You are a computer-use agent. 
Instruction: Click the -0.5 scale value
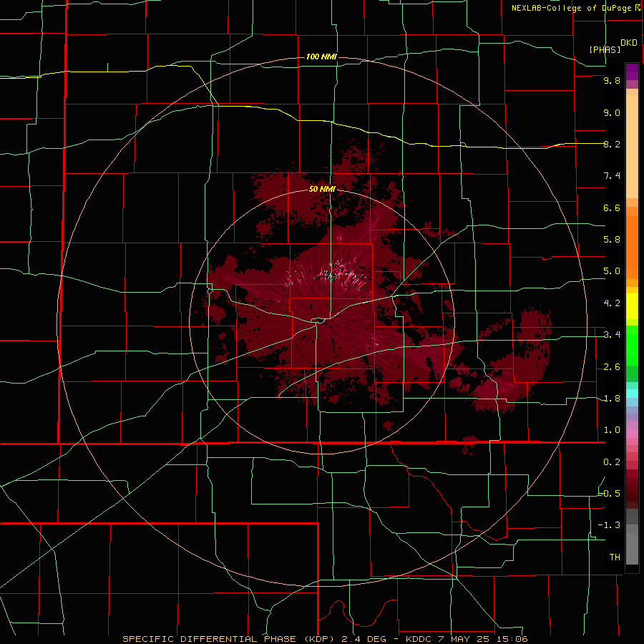point(610,494)
